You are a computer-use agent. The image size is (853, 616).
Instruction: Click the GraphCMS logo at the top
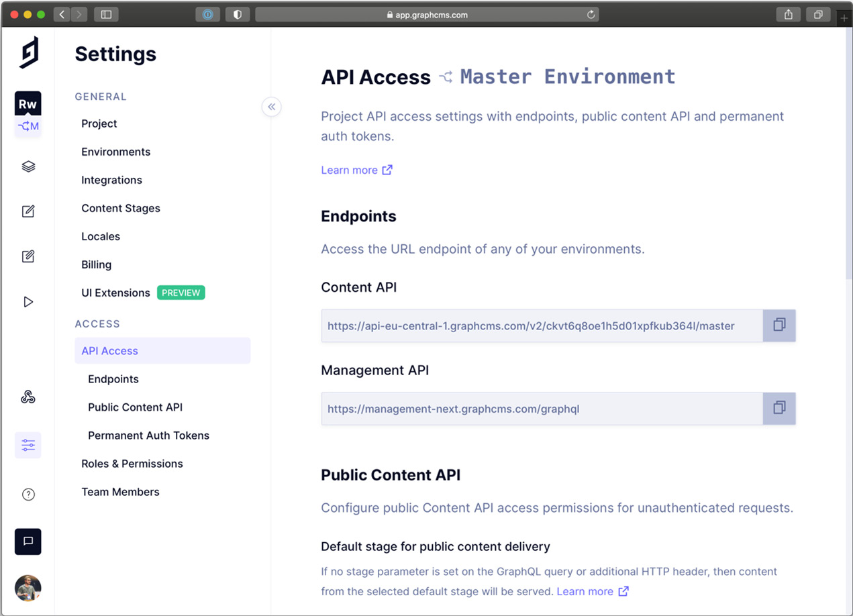point(28,51)
